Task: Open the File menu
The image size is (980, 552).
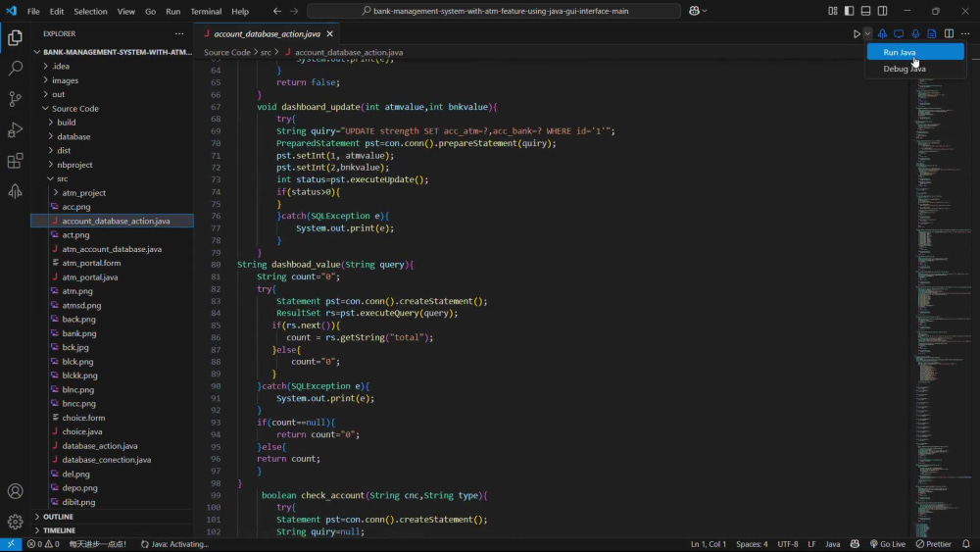Action: (33, 11)
